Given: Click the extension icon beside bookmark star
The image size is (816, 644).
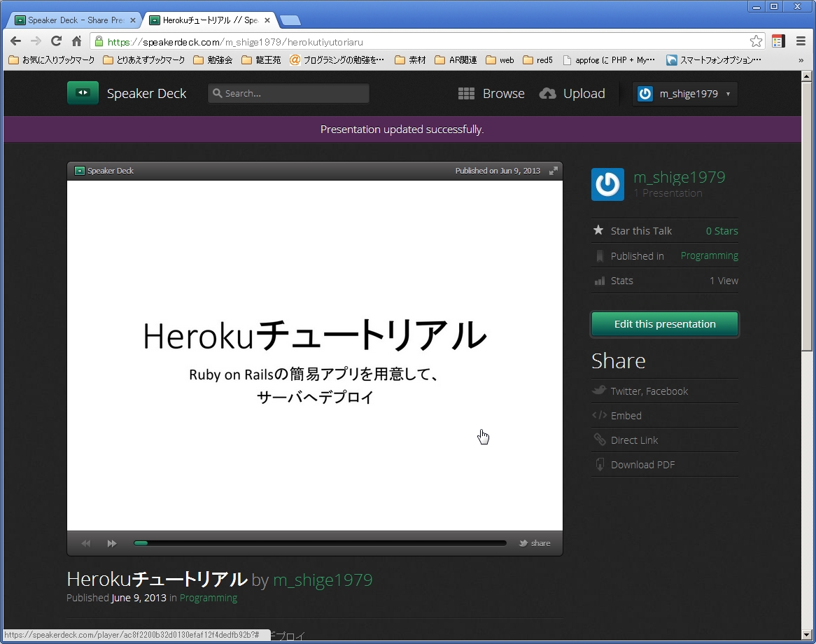Looking at the screenshot, I should point(778,41).
